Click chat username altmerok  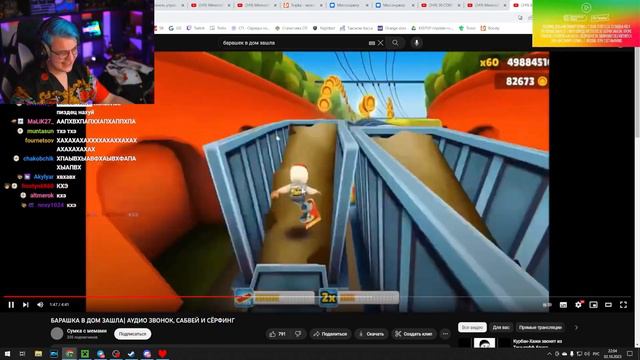tap(42, 196)
